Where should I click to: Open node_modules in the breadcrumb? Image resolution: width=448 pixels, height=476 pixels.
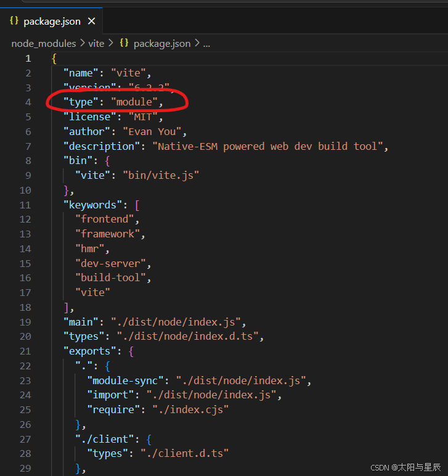44,44
